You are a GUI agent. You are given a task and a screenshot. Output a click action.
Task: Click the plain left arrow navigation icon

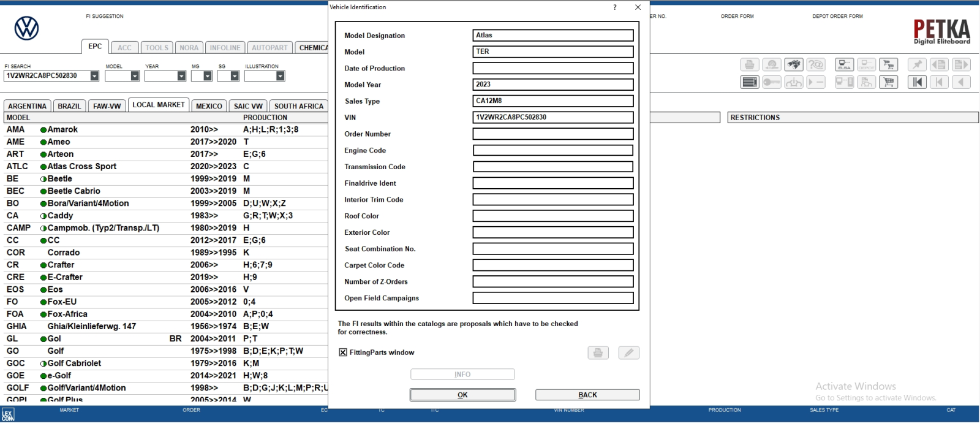pos(961,82)
